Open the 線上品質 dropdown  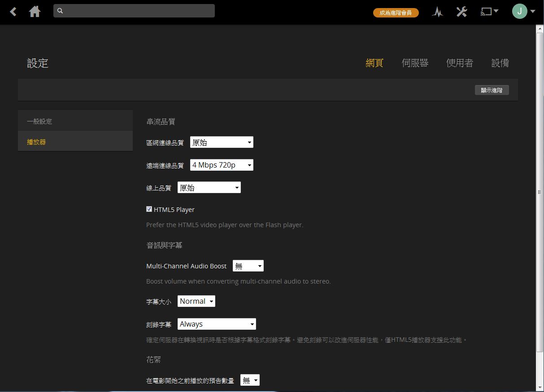[209, 188]
